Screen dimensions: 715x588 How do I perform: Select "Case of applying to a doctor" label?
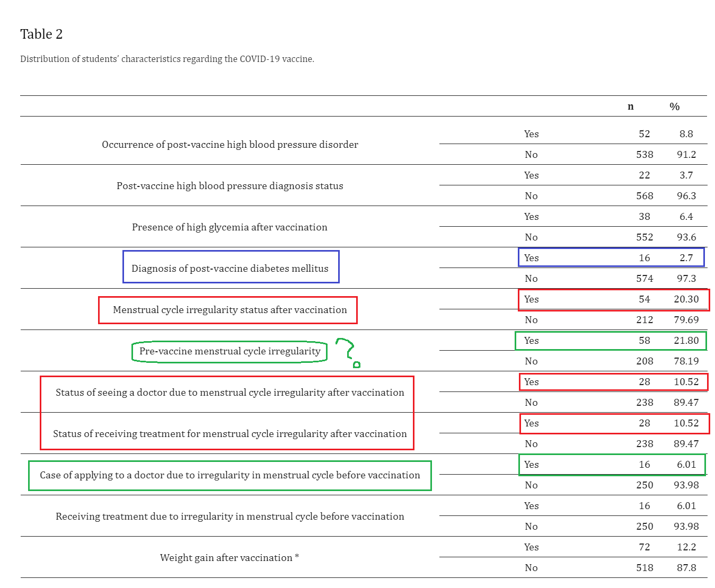(230, 475)
